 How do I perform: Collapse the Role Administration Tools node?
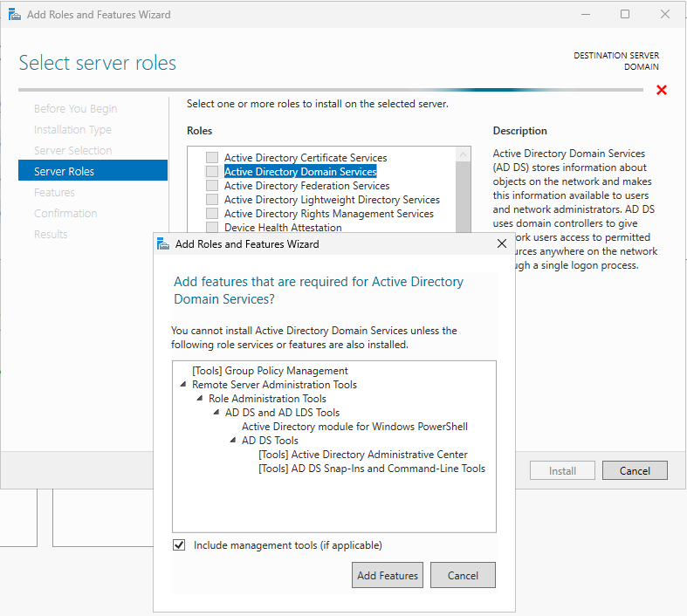click(200, 399)
